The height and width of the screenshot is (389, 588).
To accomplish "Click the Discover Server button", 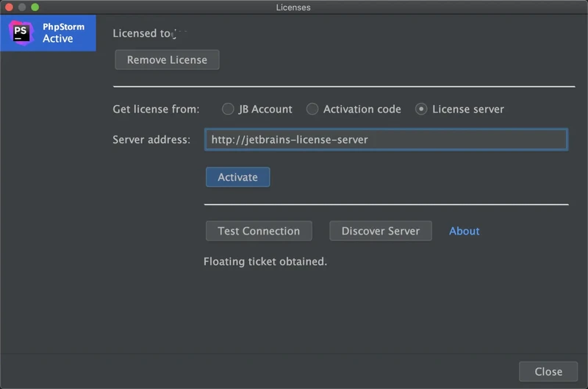I will (380, 231).
